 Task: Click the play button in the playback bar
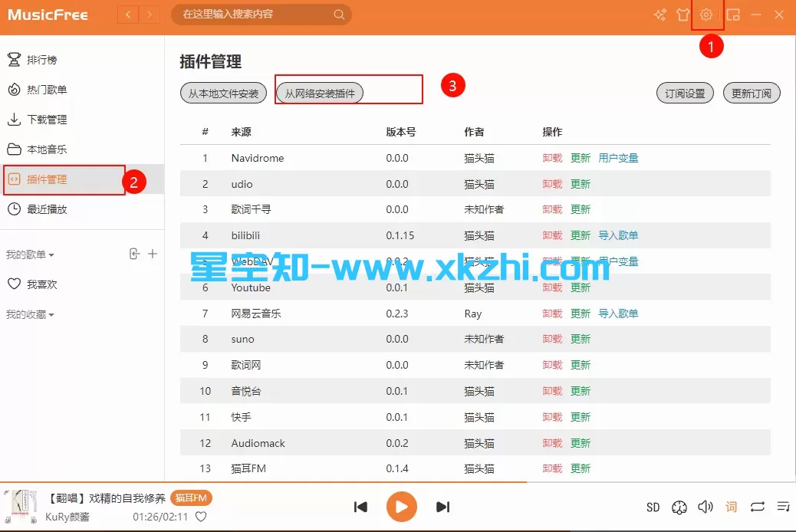401,507
